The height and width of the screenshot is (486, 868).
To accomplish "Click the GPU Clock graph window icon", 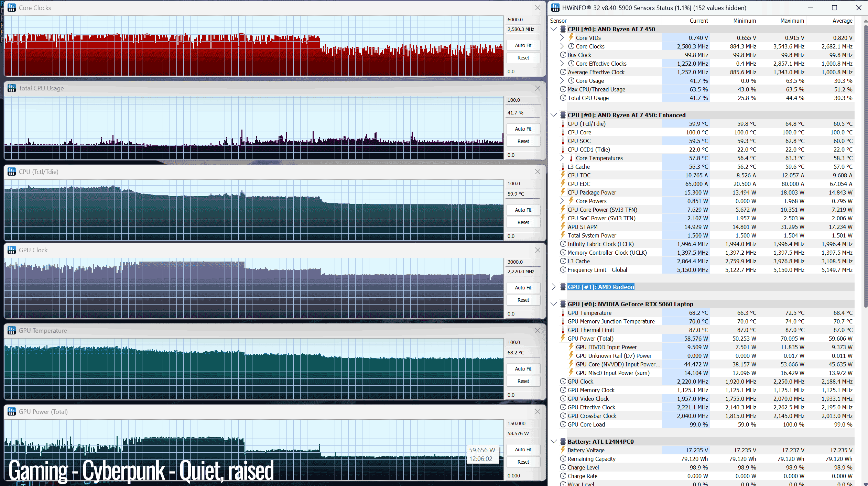I will click(12, 250).
